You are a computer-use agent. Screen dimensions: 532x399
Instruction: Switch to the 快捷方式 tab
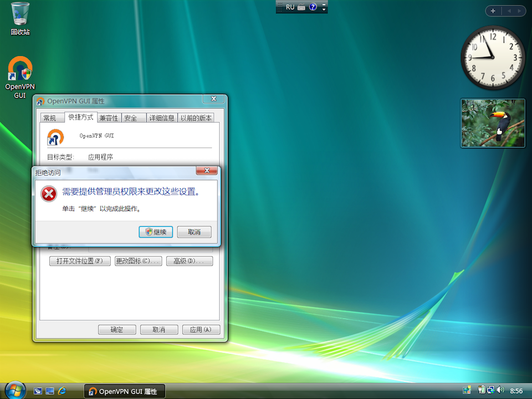pyautogui.click(x=81, y=117)
